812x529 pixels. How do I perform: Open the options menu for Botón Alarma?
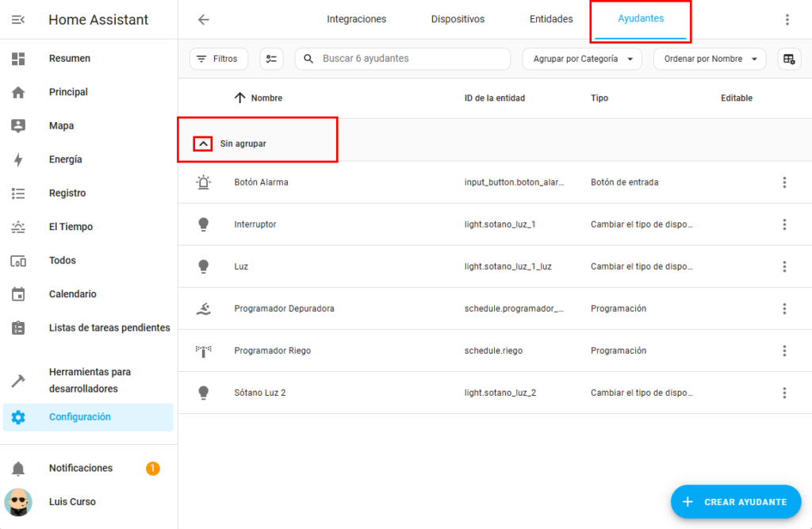(x=784, y=182)
